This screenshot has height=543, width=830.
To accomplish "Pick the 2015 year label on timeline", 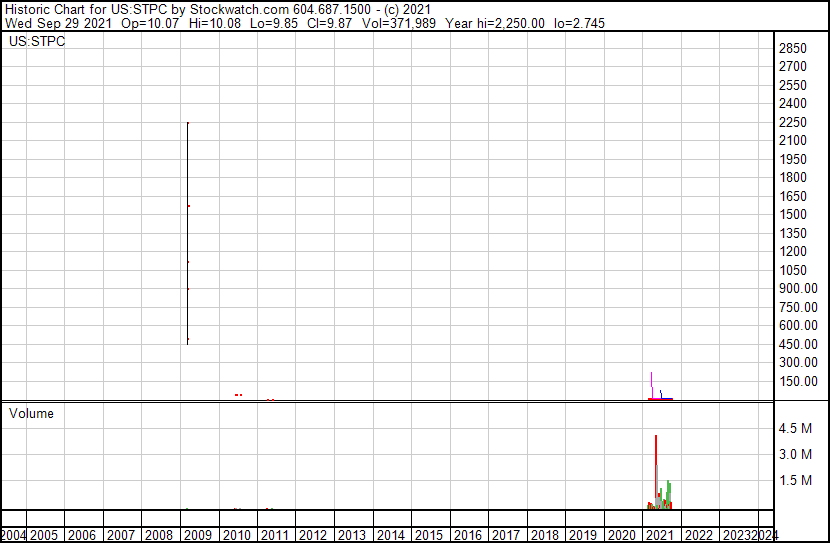I will 429,535.
